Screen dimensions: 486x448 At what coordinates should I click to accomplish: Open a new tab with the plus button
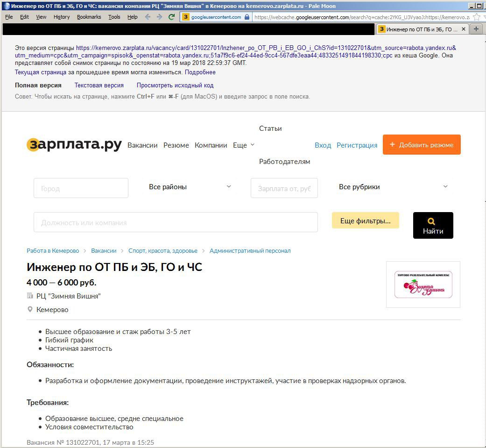tap(476, 29)
